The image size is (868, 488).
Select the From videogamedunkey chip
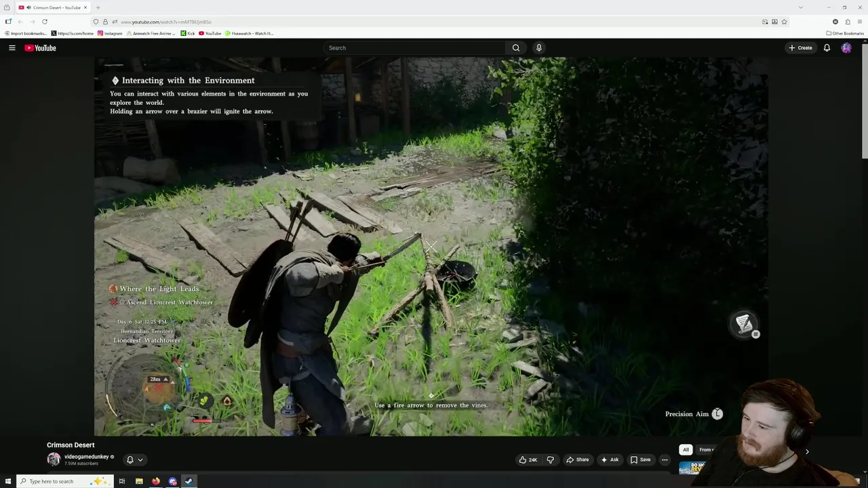[706, 449]
